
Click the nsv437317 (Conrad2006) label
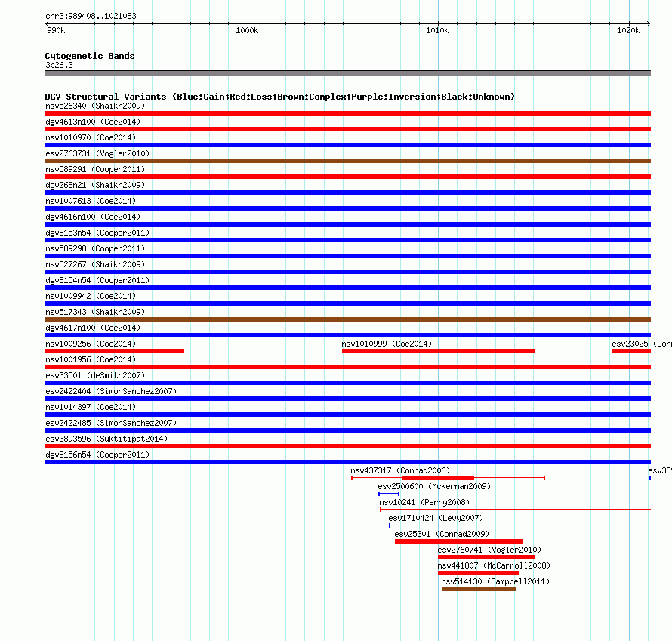[400, 470]
